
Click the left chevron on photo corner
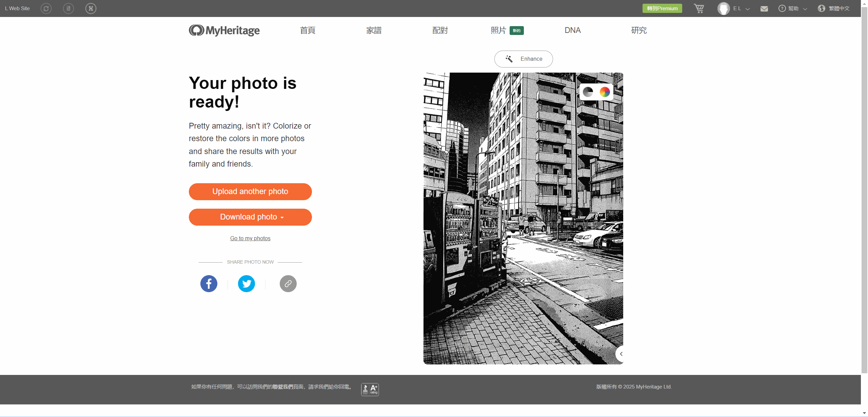[x=621, y=354]
